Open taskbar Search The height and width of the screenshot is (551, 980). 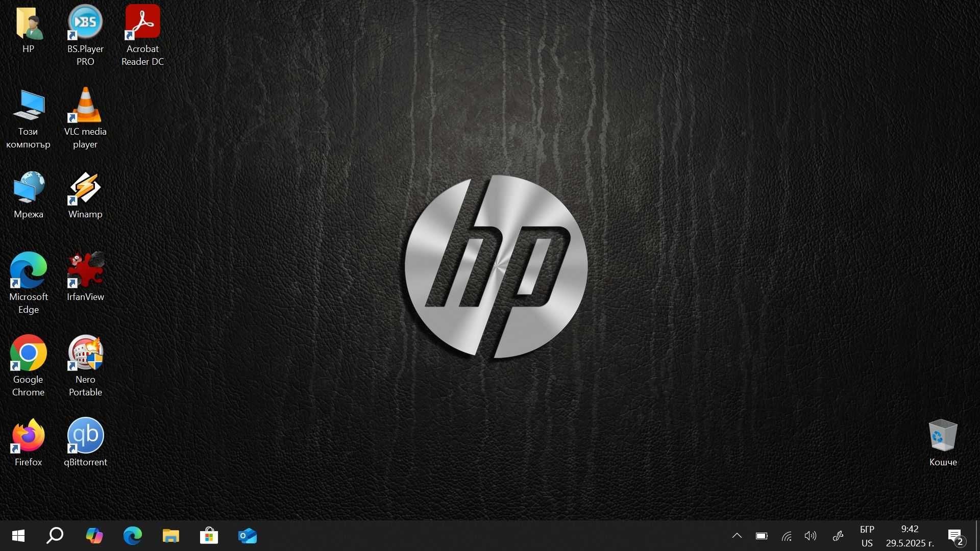coord(55,536)
